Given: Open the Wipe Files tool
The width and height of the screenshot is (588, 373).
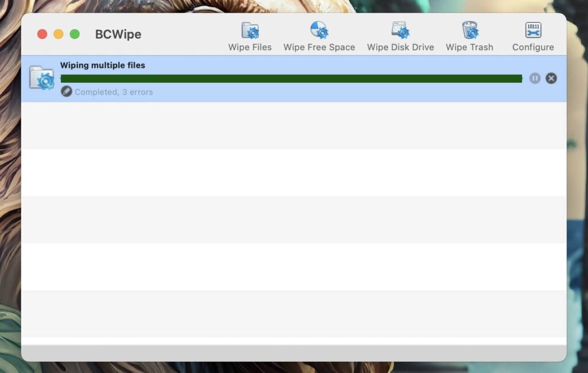Looking at the screenshot, I should pos(250,37).
